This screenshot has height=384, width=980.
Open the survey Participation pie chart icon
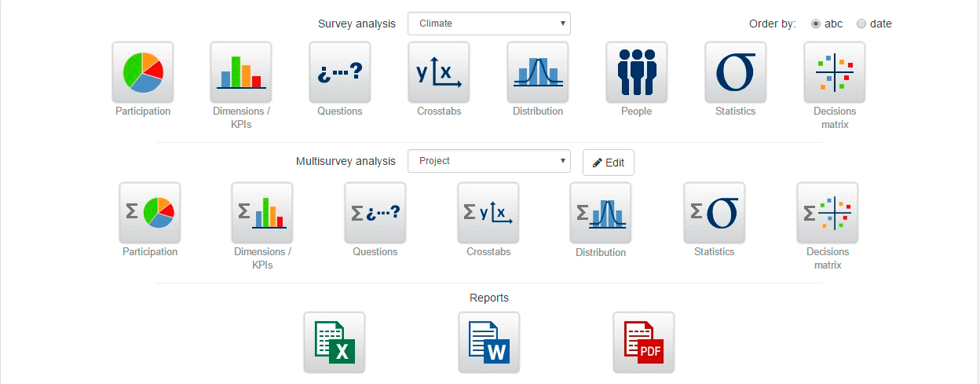point(143,72)
